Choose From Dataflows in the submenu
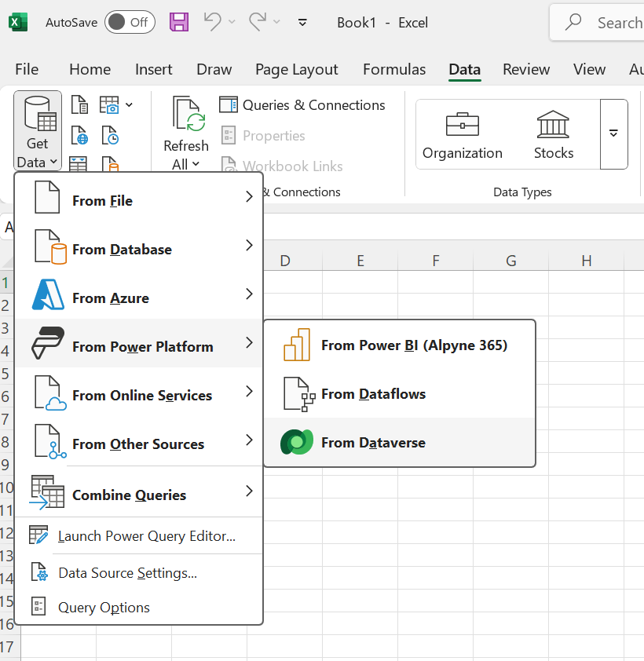The height and width of the screenshot is (661, 644). [x=400, y=394]
